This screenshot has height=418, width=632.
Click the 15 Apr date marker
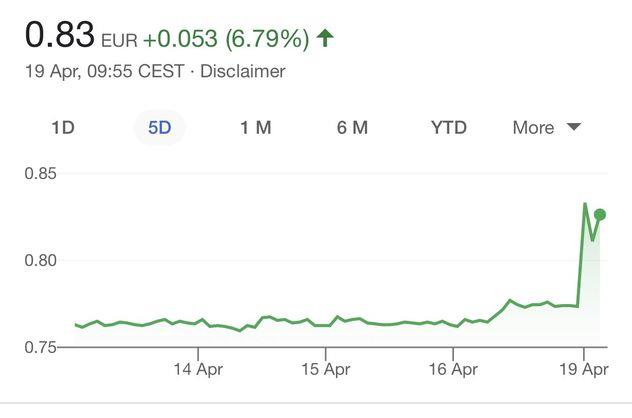point(323,369)
